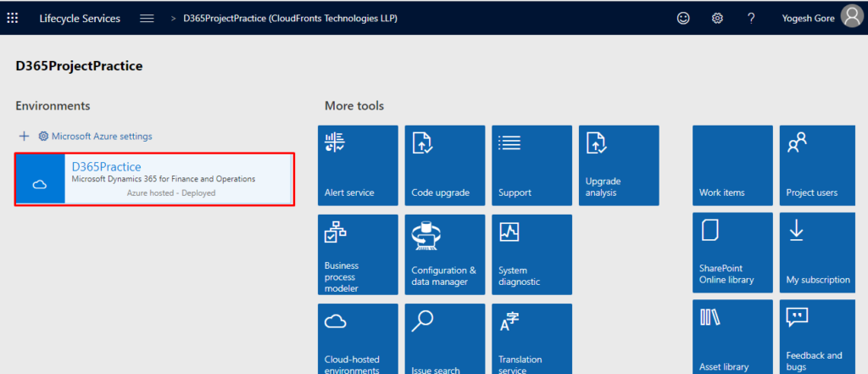Image resolution: width=868 pixels, height=374 pixels.
Task: Open Yogesh Gore user avatar
Action: click(852, 17)
